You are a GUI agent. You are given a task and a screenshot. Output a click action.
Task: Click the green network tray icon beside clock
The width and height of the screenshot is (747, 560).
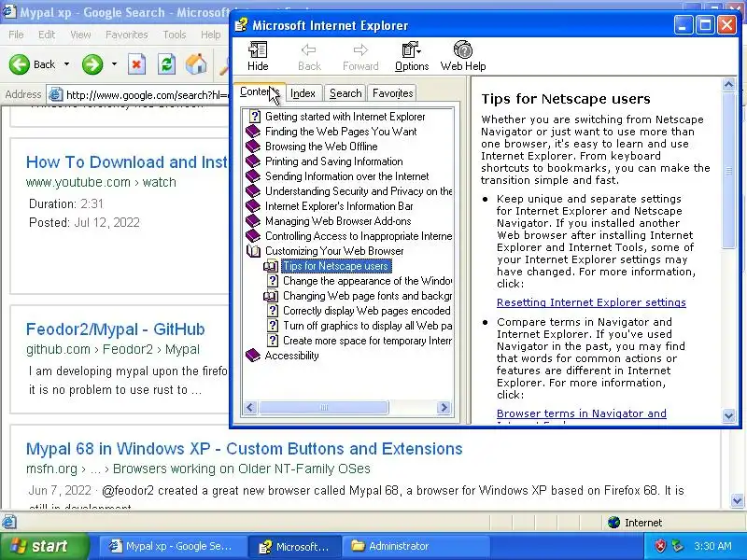(x=677, y=546)
